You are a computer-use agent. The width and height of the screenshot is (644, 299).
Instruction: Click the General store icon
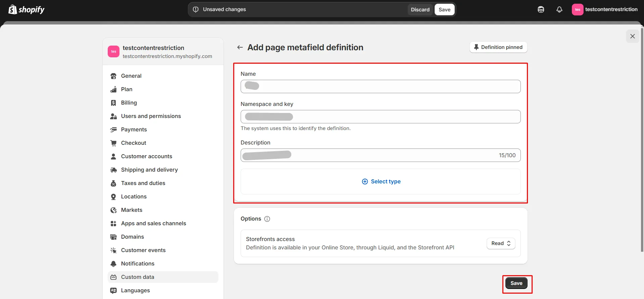(113, 76)
